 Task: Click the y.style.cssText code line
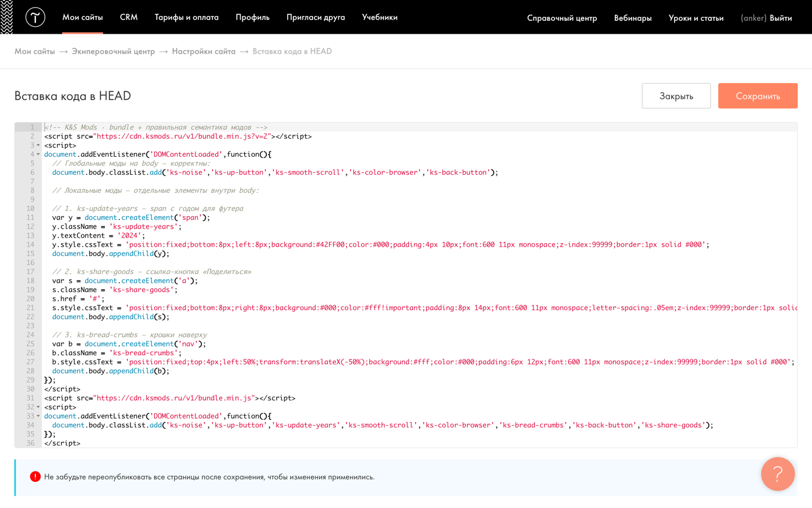pyautogui.click(x=380, y=244)
